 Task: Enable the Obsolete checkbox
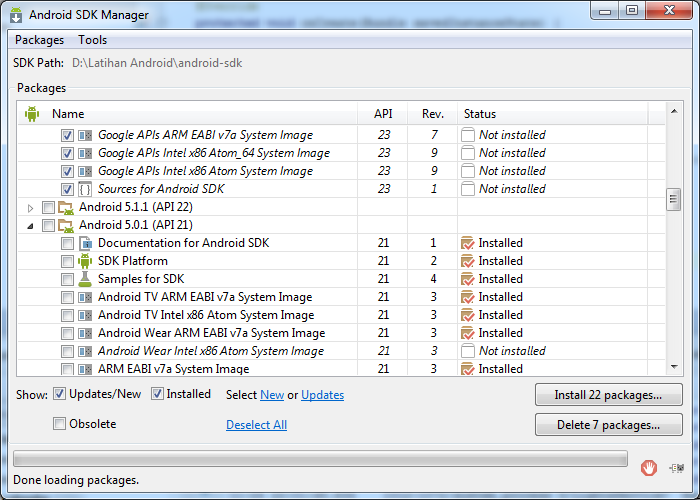click(60, 424)
